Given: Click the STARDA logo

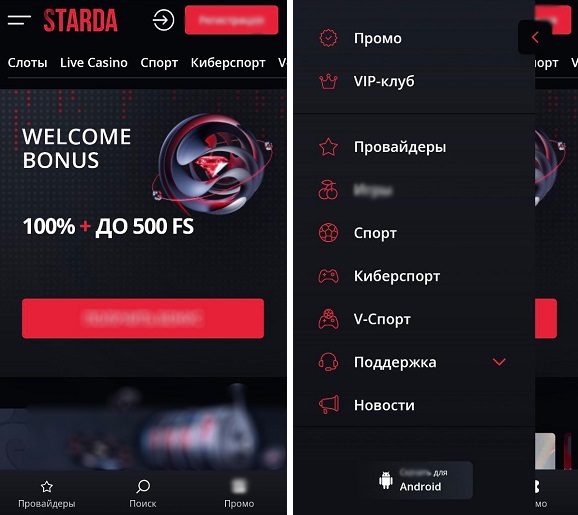Looking at the screenshot, I should (x=80, y=20).
